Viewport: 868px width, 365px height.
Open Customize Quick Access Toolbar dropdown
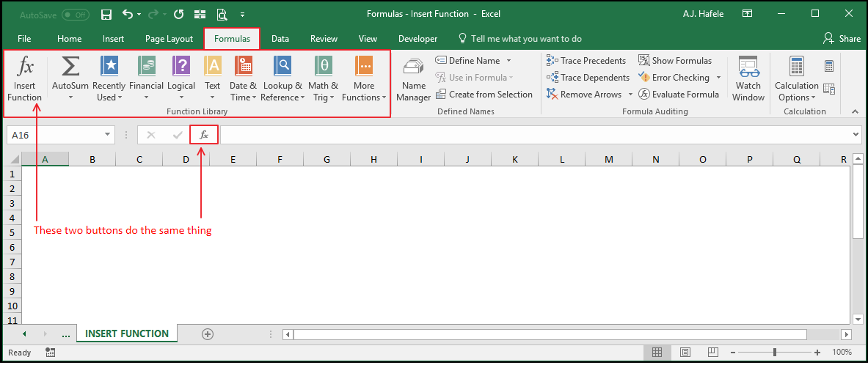pyautogui.click(x=243, y=15)
